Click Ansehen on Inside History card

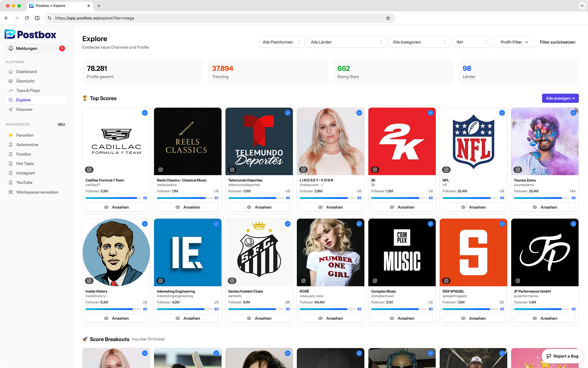pyautogui.click(x=116, y=318)
